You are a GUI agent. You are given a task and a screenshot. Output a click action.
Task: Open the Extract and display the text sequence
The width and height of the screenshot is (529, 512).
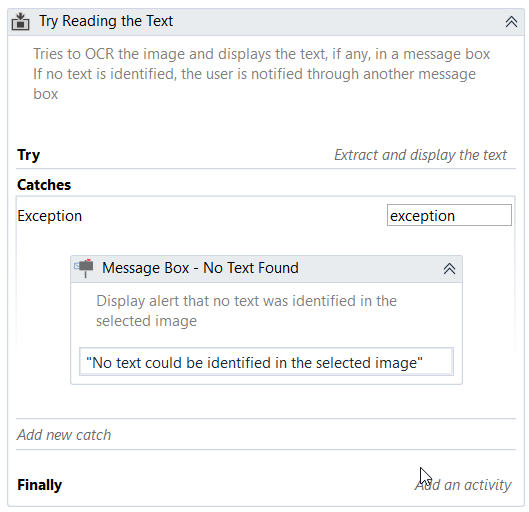coord(420,155)
